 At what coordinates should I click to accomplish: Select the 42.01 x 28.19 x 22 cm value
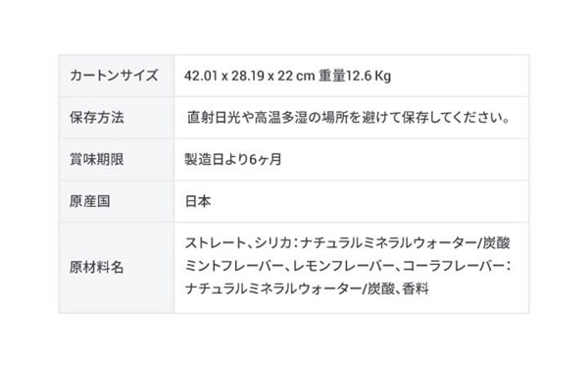tap(249, 76)
